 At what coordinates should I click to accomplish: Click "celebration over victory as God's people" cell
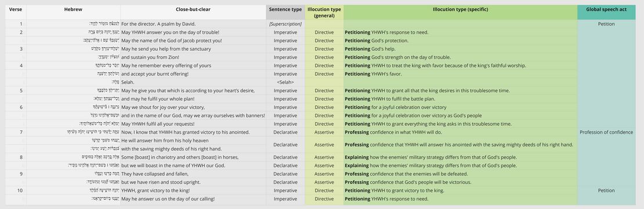[x=413, y=116]
